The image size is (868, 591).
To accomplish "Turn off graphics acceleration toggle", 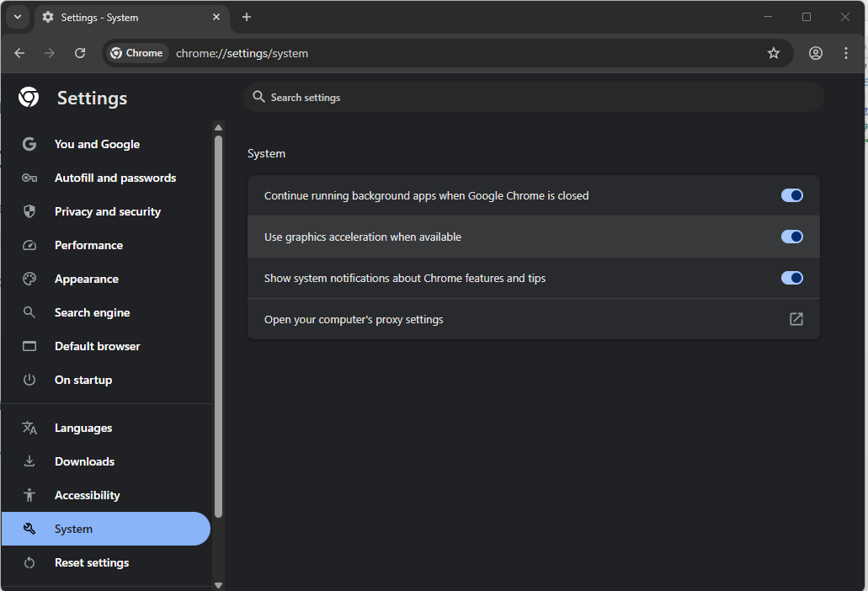I will click(791, 237).
